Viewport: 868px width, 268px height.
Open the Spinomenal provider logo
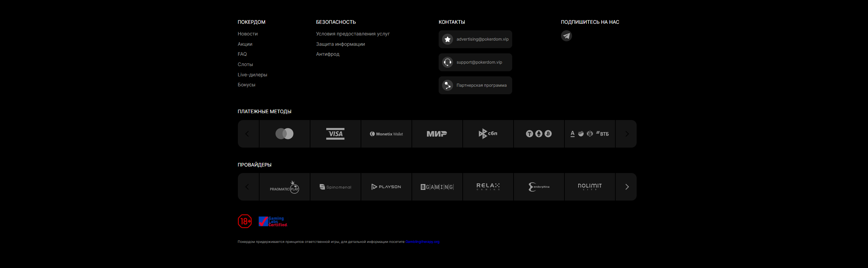[x=336, y=187]
